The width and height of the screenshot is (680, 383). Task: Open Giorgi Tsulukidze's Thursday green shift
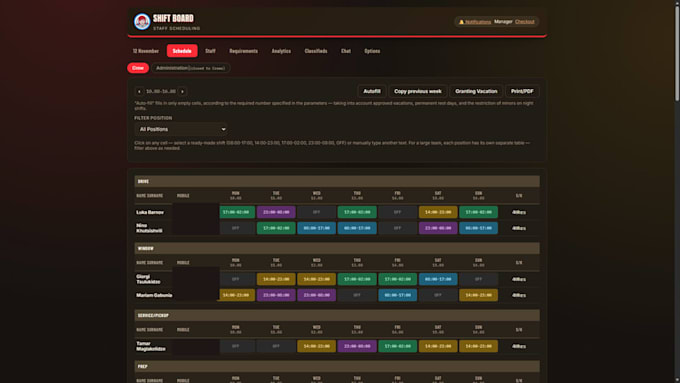coord(357,279)
